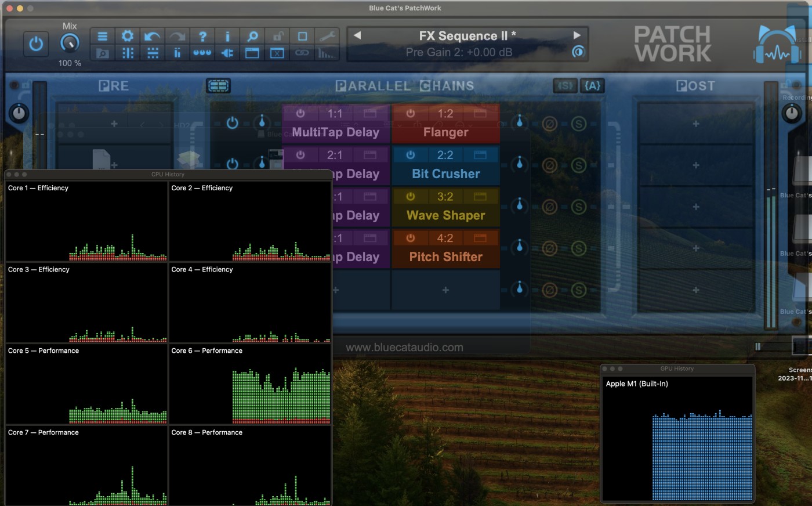The image size is (812, 506).
Task: Click the show plug-in windows icon
Action: pos(252,53)
